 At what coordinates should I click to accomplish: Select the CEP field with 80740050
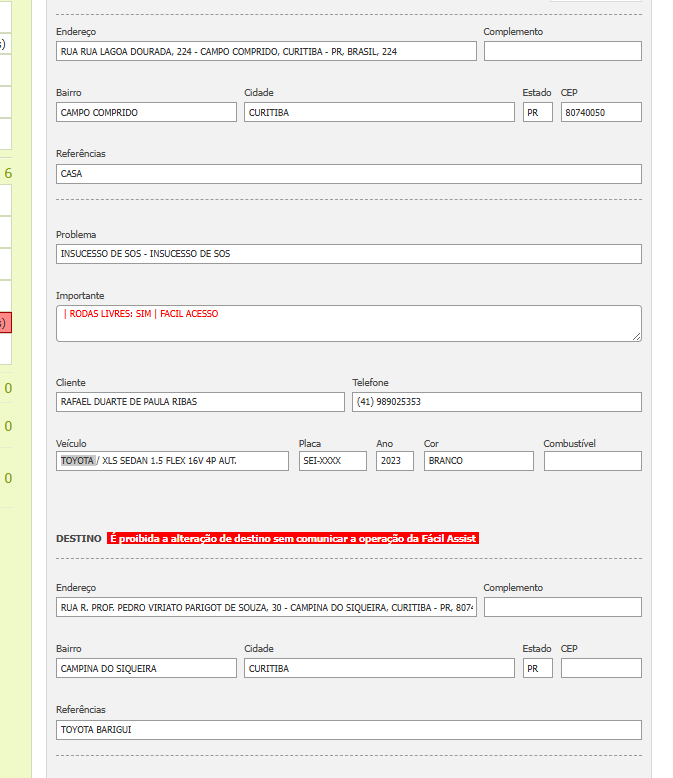pos(601,112)
